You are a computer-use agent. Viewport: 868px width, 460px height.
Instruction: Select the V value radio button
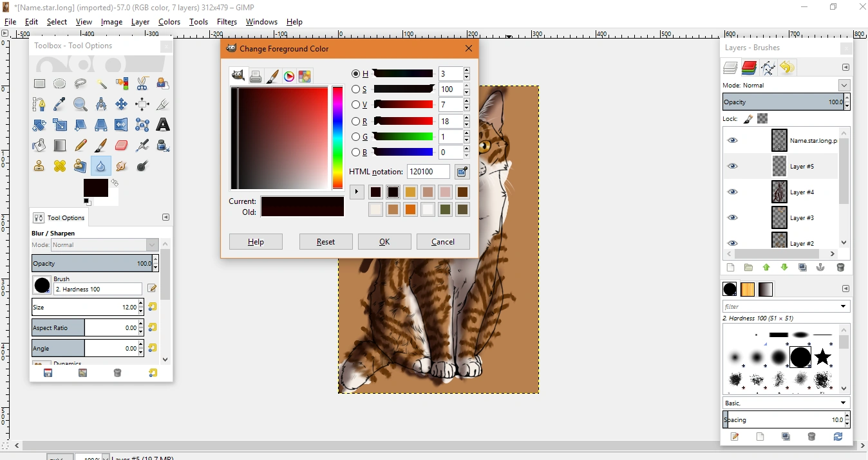pyautogui.click(x=355, y=105)
